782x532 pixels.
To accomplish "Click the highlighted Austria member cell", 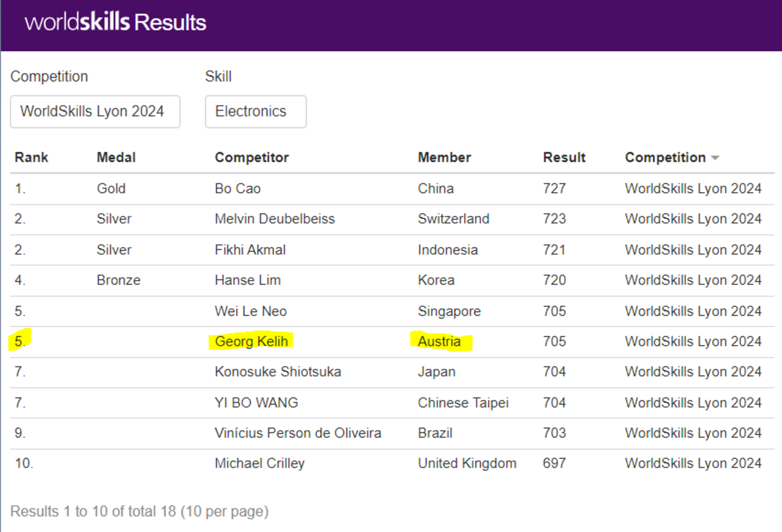I will point(439,341).
